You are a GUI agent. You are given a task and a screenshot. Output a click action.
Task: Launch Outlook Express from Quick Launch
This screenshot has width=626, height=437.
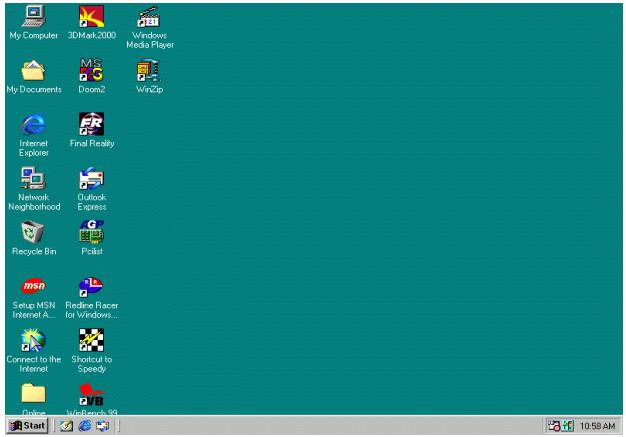(x=103, y=426)
